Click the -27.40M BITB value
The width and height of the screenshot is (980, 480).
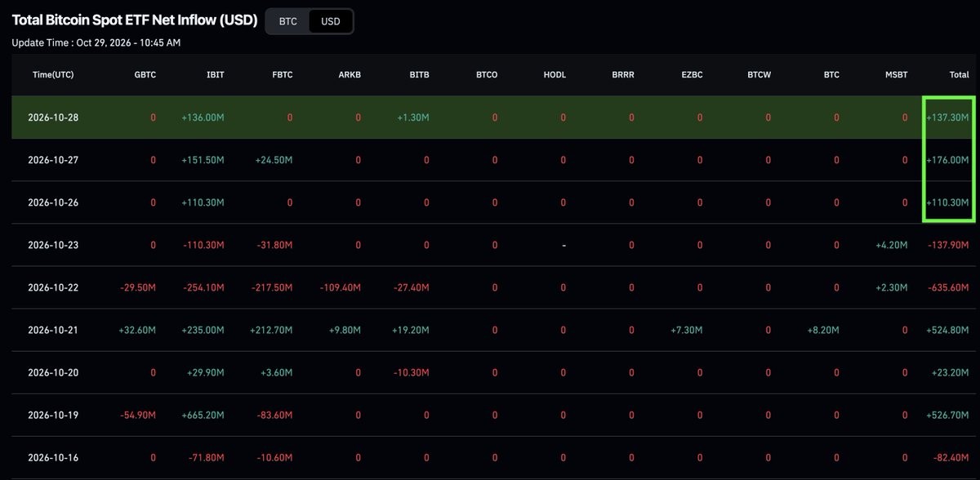point(412,287)
